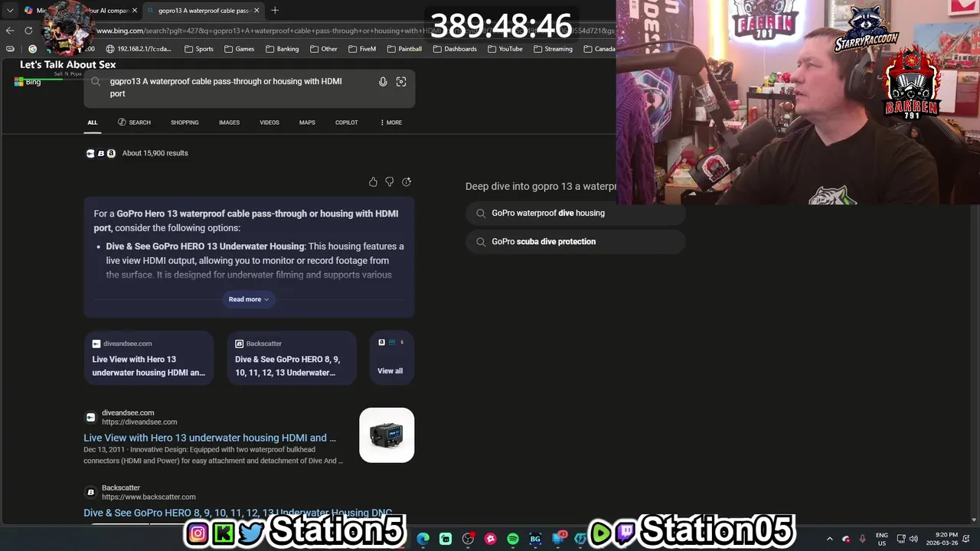Give thumbs up to the AI answer
Image resolution: width=980 pixels, height=551 pixels.
click(373, 182)
